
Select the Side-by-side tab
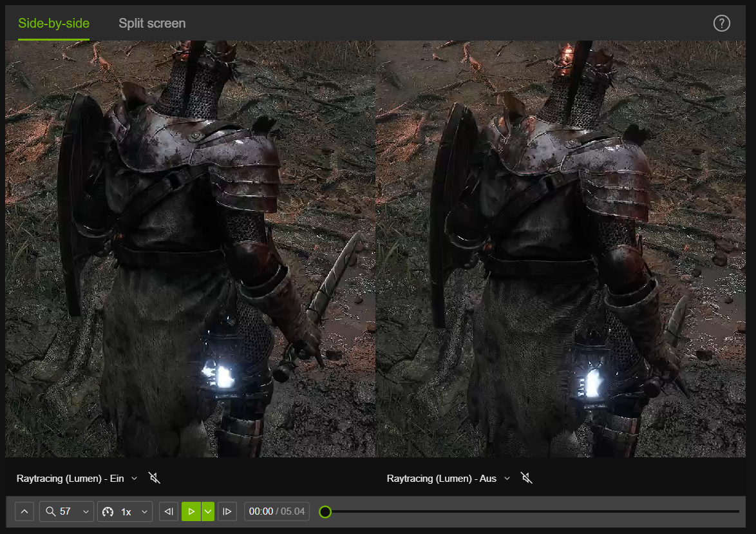53,23
